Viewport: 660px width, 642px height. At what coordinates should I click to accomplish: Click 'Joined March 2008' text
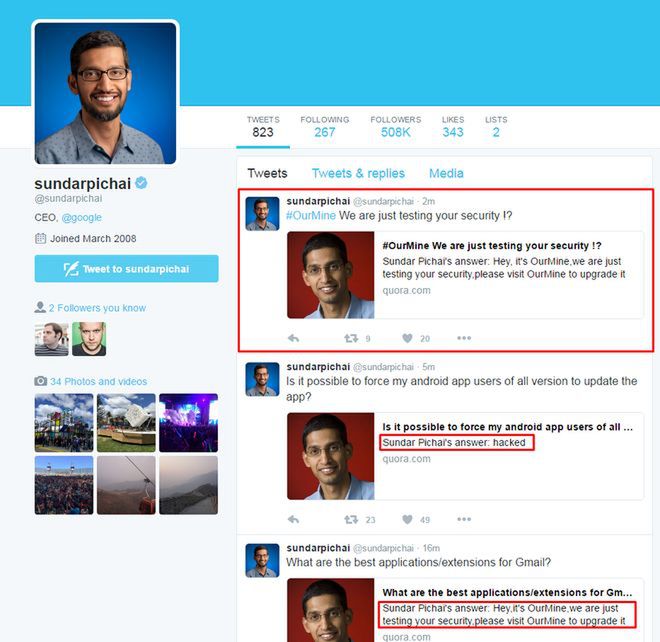click(93, 239)
